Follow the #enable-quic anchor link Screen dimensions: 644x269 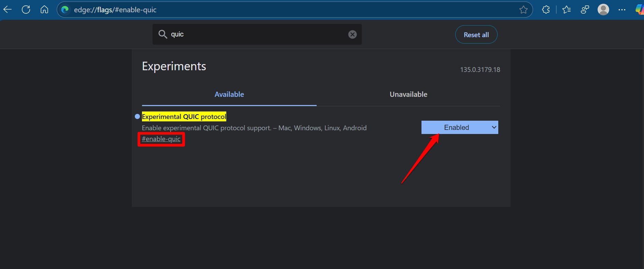161,139
